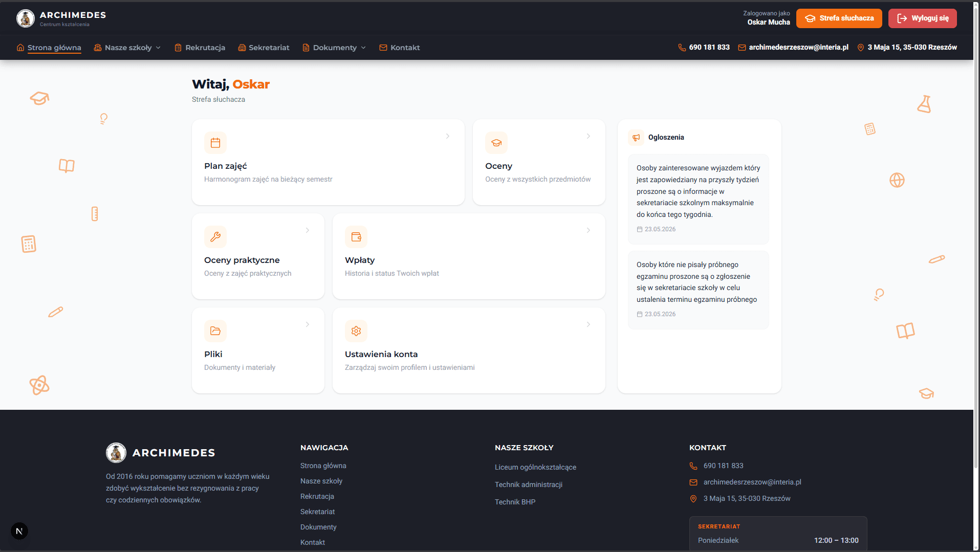Click the graduation cap icon on Oceny card
Screen dimensions: 980x552
(496, 143)
